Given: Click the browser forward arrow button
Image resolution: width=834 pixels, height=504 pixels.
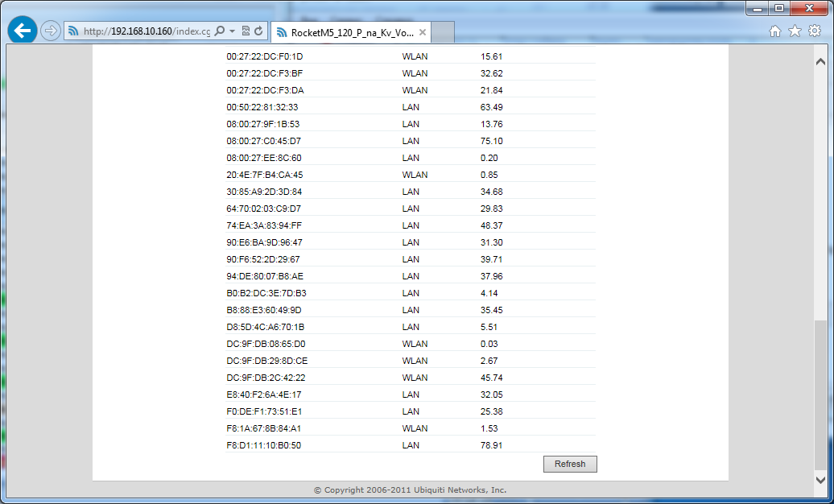Looking at the screenshot, I should (50, 31).
